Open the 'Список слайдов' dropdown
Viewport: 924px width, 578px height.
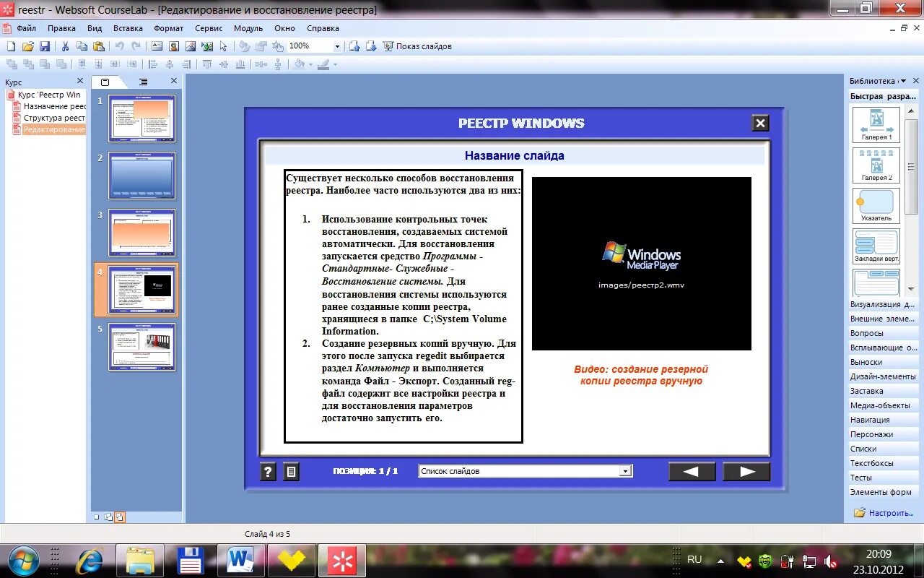(x=625, y=471)
